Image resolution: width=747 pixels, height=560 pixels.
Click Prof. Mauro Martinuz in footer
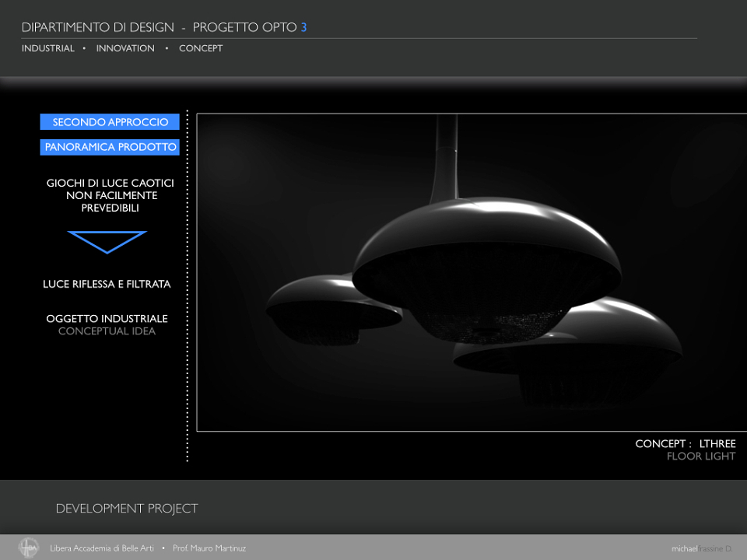click(x=209, y=548)
